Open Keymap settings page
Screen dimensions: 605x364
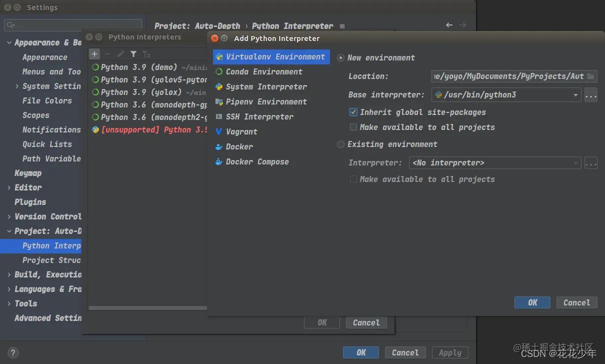click(28, 173)
